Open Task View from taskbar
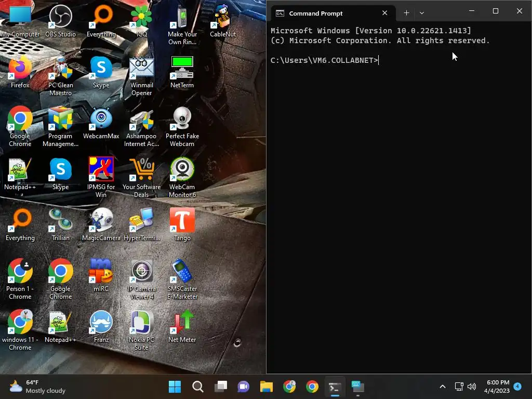This screenshot has width=532, height=399. point(220,387)
